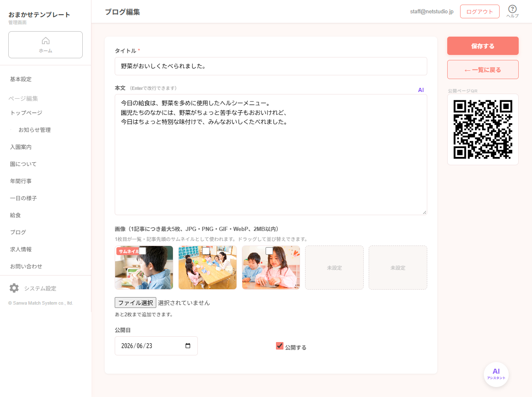Open 一日の様子 in the sidebar
This screenshot has height=397, width=532.
coord(23,198)
